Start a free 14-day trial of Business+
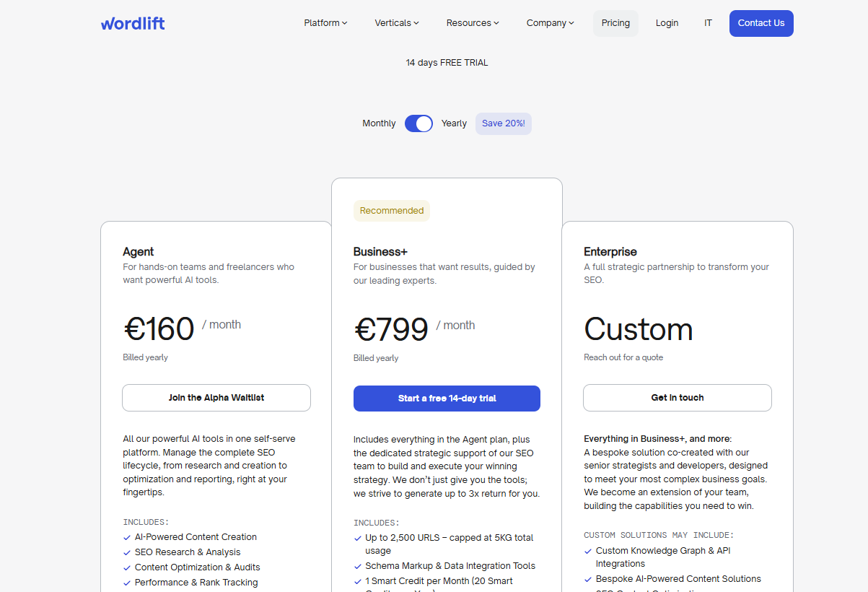Viewport: 868px width, 592px height. pos(447,398)
